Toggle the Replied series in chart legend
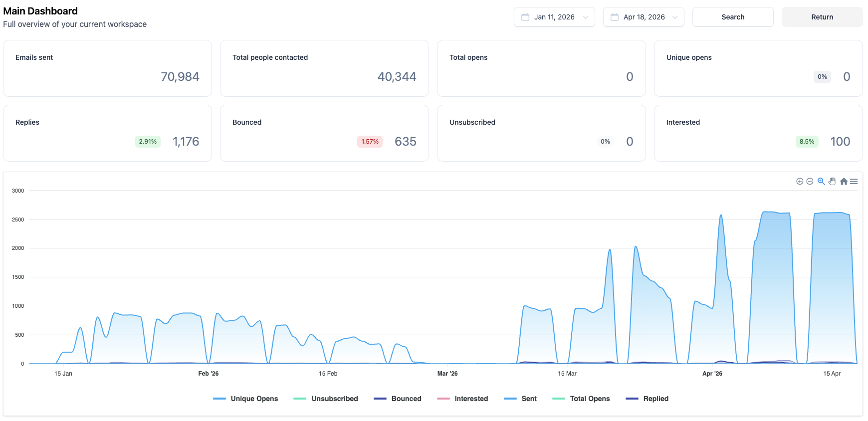Image resolution: width=868 pixels, height=421 pixels. 647,399
